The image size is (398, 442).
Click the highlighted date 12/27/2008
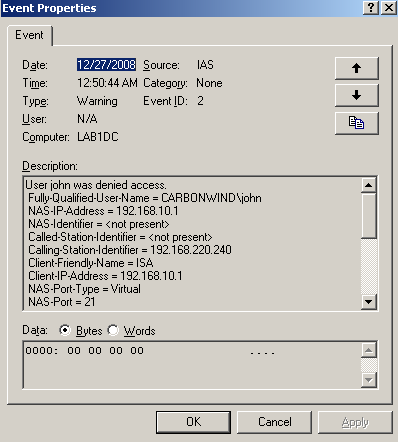(106, 65)
